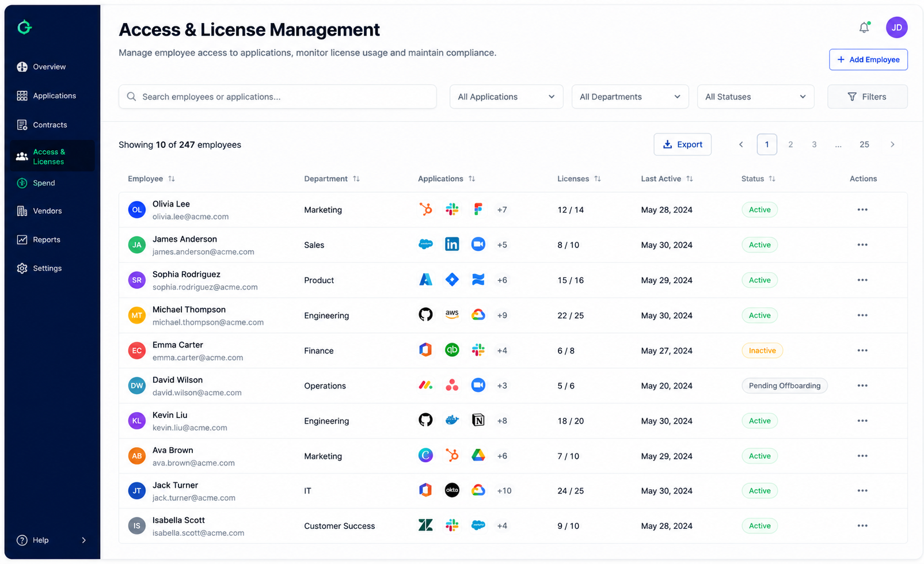The image size is (924, 564).
Task: Click GitHub icon in Michael Thompson's row
Action: point(425,315)
